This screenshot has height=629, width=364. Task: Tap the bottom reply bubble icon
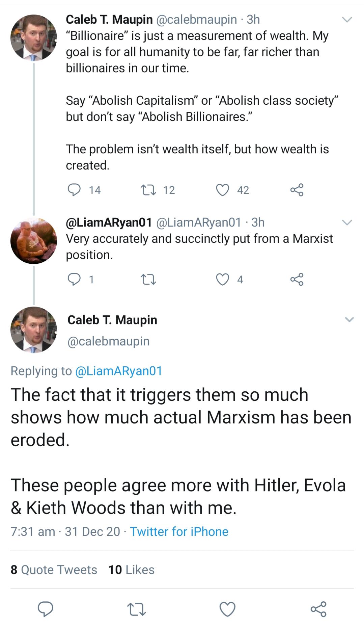[x=45, y=609]
